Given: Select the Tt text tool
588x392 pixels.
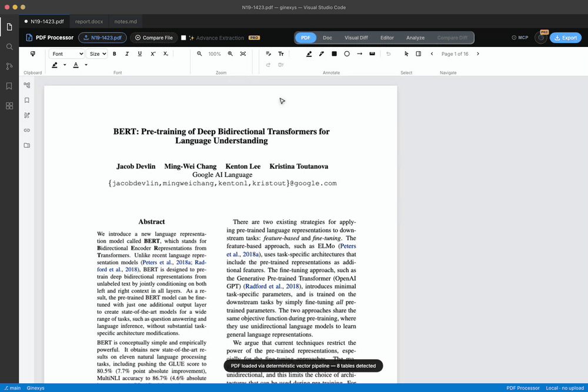Looking at the screenshot, I should 281,54.
